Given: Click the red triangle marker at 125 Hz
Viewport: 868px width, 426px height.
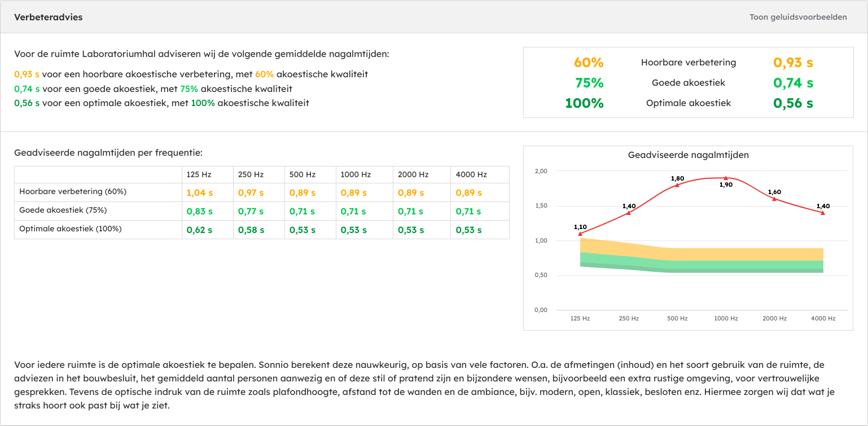Looking at the screenshot, I should point(580,234).
